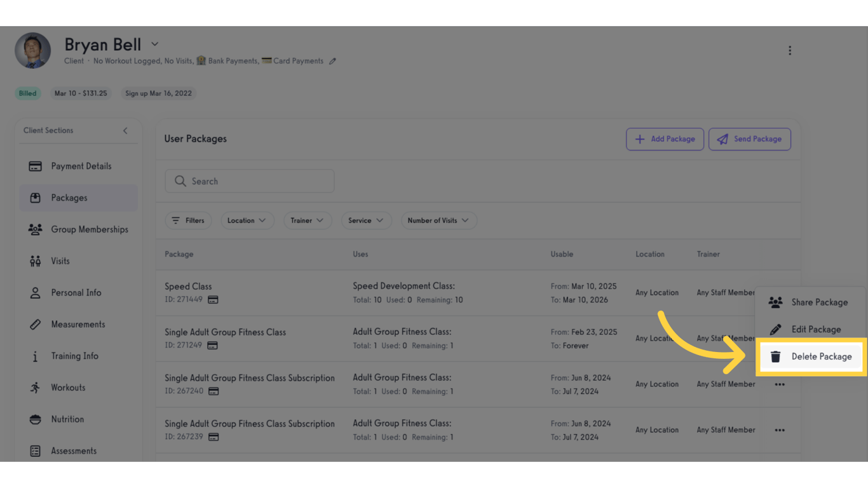Open Training Info via its info icon
Screen dimensions: 868x488
35,356
